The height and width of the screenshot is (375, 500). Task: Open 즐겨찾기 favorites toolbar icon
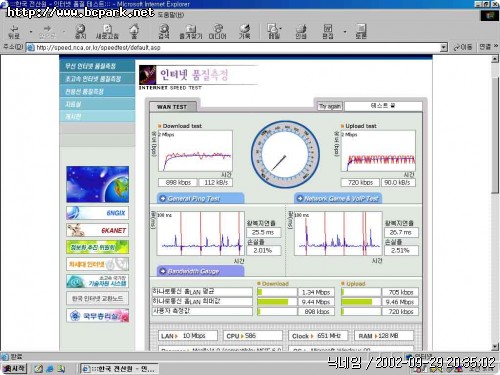coord(191,32)
